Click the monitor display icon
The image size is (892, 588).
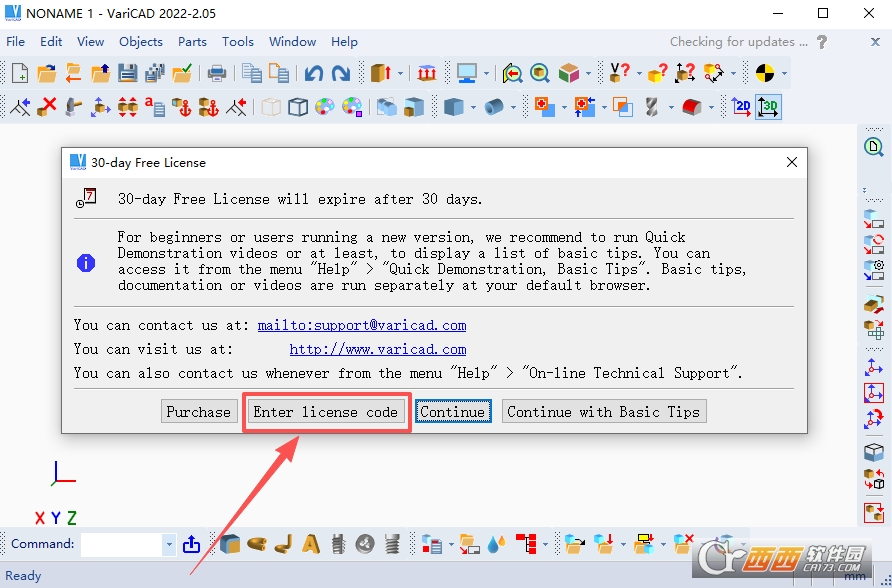pyautogui.click(x=467, y=73)
